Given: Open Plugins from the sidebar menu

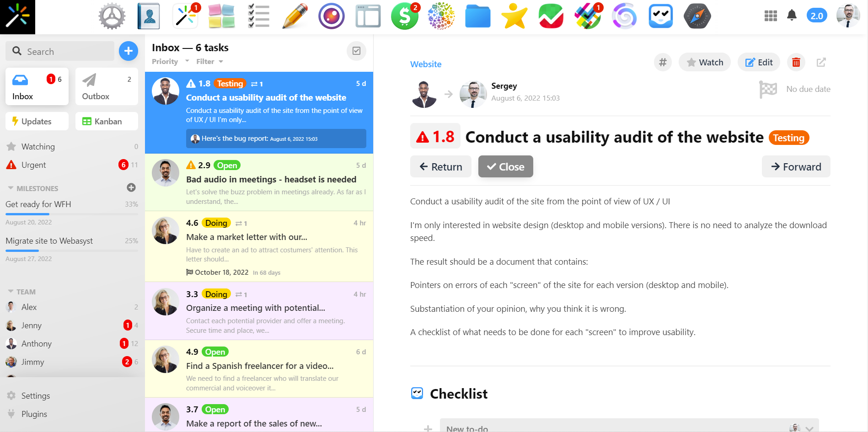Looking at the screenshot, I should pyautogui.click(x=34, y=414).
